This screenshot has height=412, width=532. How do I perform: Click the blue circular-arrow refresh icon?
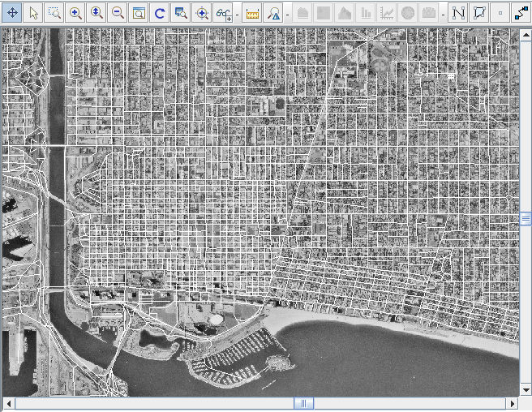[160, 13]
